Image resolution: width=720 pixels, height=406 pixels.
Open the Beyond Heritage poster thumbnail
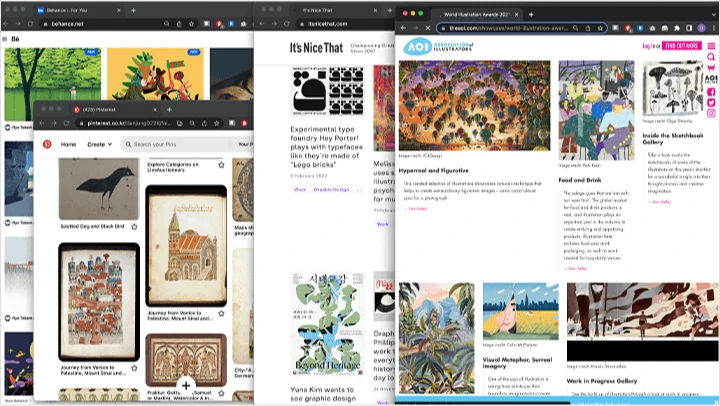click(x=328, y=324)
